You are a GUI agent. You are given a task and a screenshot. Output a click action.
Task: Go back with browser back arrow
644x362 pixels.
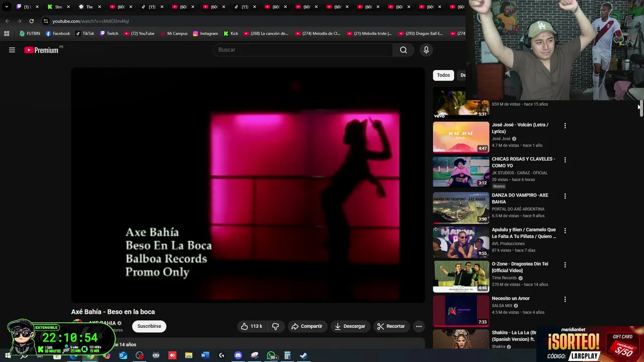[x=7, y=21]
